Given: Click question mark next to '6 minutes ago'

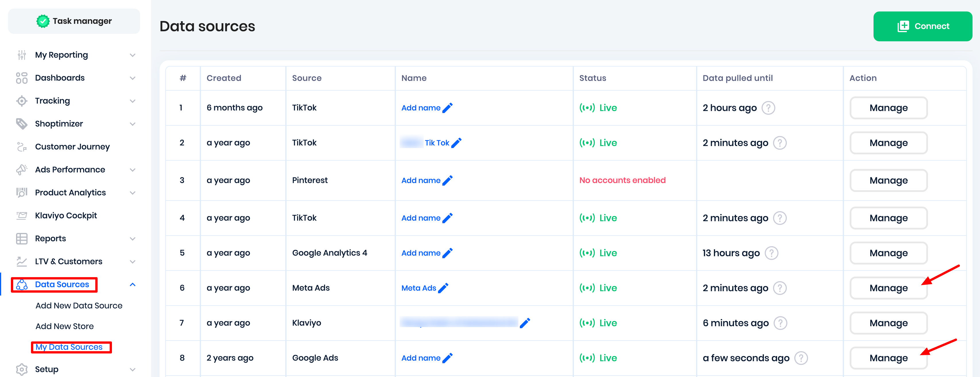Looking at the screenshot, I should [780, 323].
